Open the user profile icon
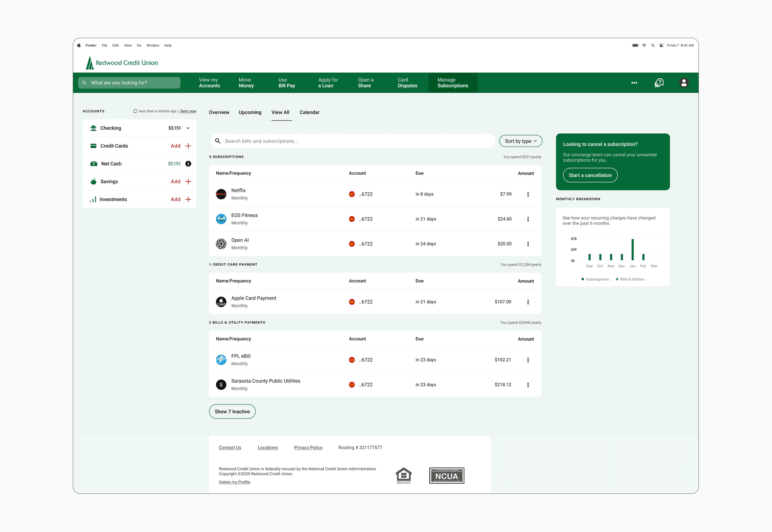772x532 pixels. [684, 83]
